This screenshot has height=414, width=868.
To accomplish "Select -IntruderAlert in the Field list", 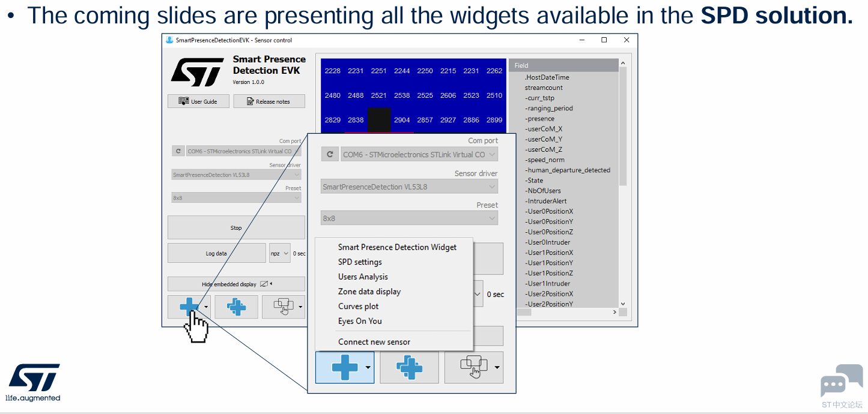I will 545,201.
